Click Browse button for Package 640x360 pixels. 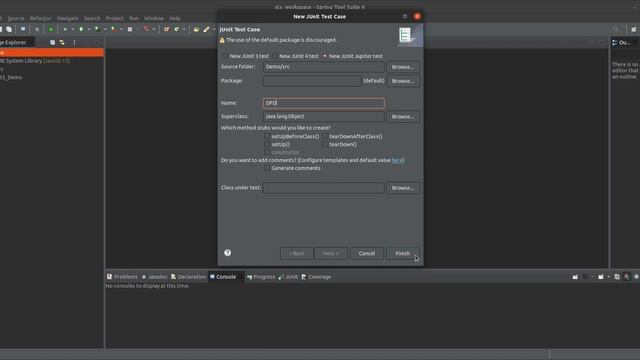pos(403,81)
